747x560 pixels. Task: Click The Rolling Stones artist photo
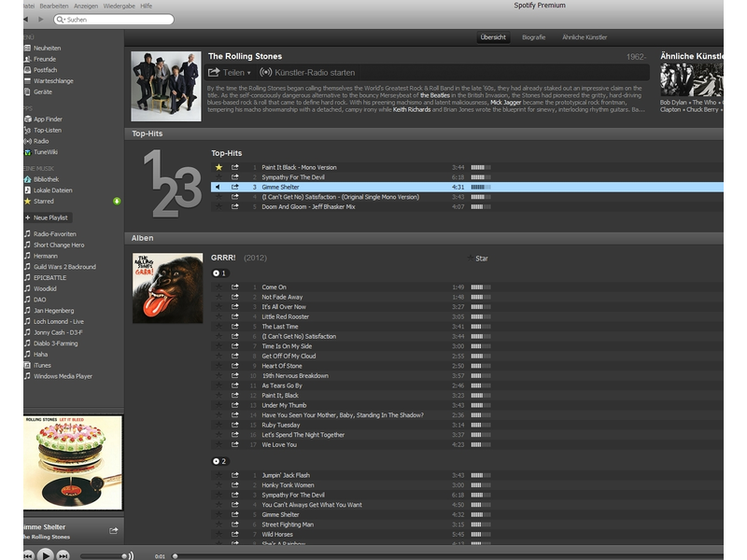[166, 86]
